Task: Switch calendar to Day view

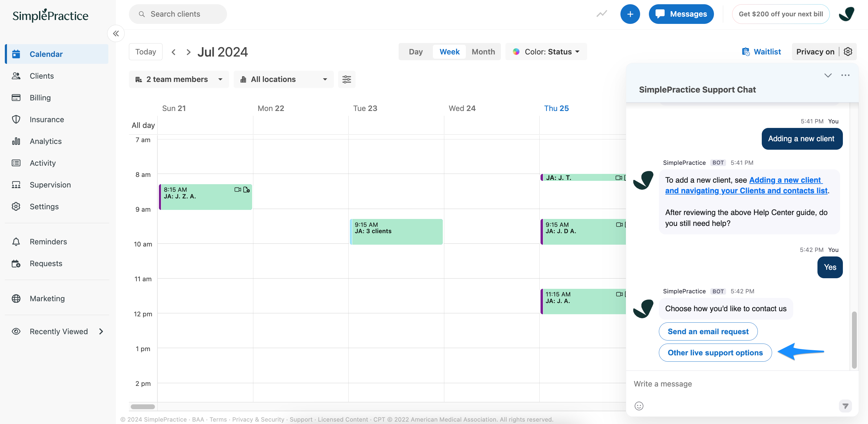Action: [416, 51]
